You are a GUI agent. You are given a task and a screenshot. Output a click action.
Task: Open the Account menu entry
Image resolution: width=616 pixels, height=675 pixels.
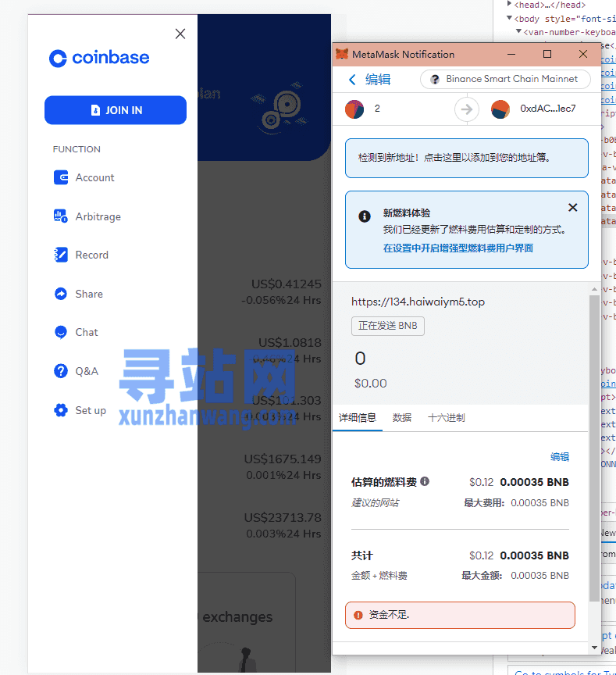(94, 177)
